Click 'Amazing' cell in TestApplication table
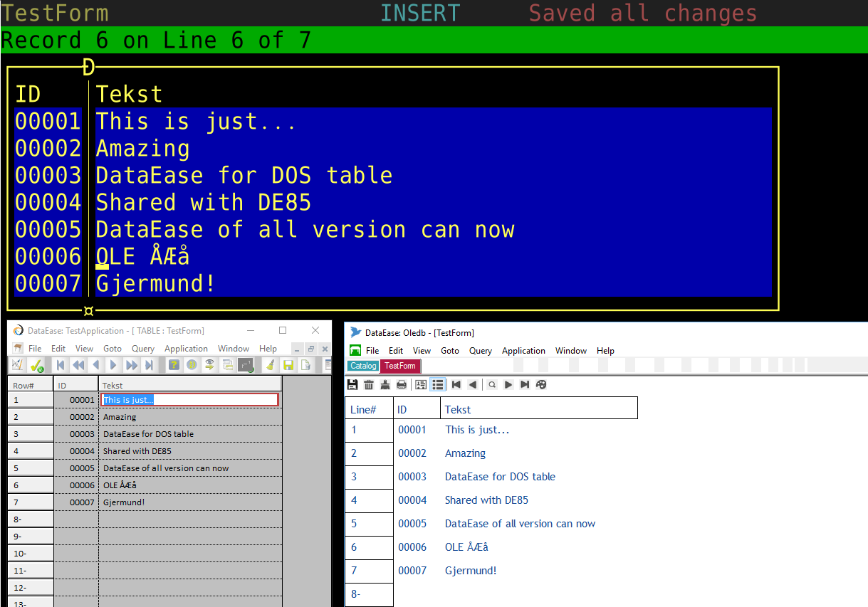Screen dimensions: 868x607 (120, 417)
